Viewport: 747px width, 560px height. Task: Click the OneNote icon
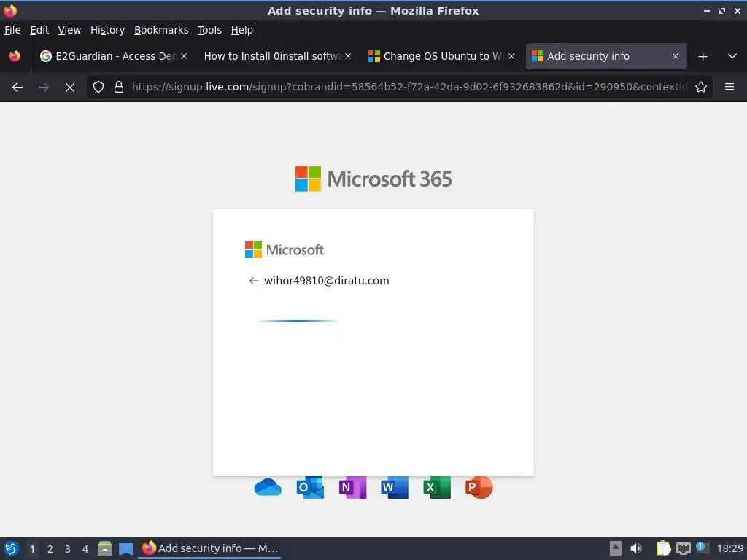(352, 487)
